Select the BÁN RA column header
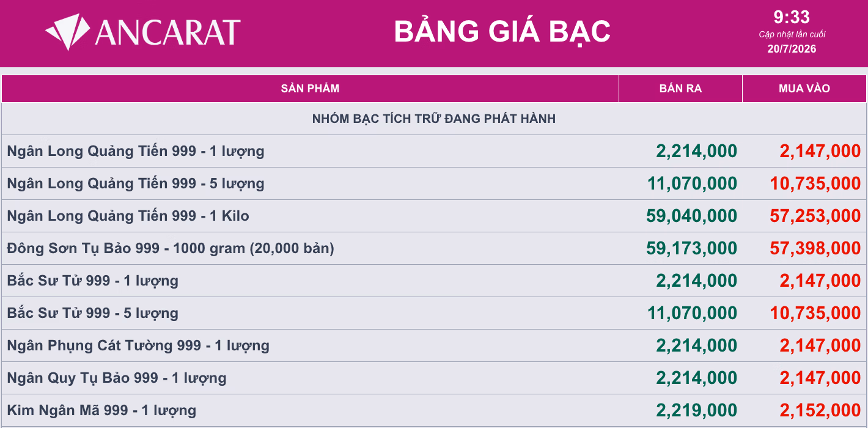The image size is (868, 428). click(x=680, y=89)
